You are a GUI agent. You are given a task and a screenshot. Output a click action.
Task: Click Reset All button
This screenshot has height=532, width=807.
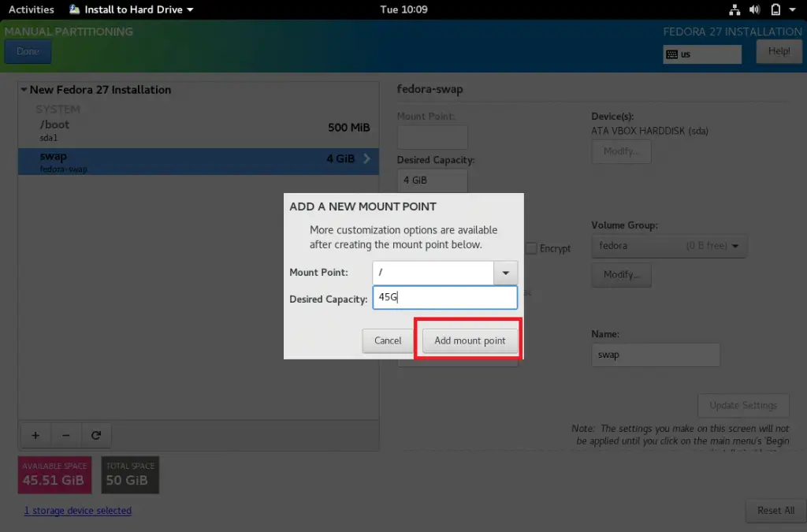tap(775, 511)
